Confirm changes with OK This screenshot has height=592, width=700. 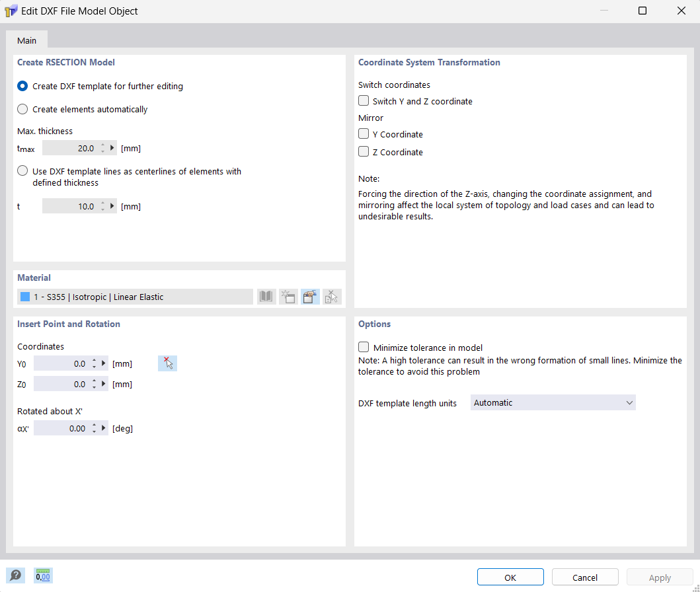point(510,576)
